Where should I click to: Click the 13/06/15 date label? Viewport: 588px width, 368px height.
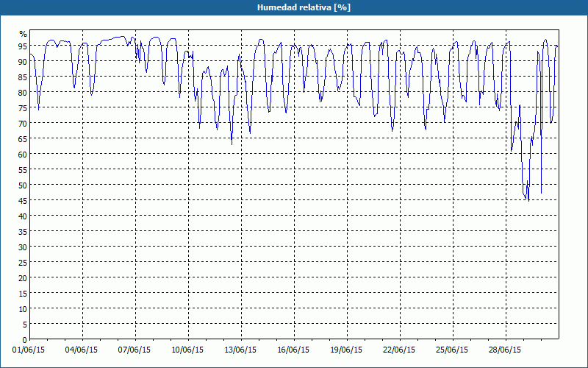click(240, 350)
